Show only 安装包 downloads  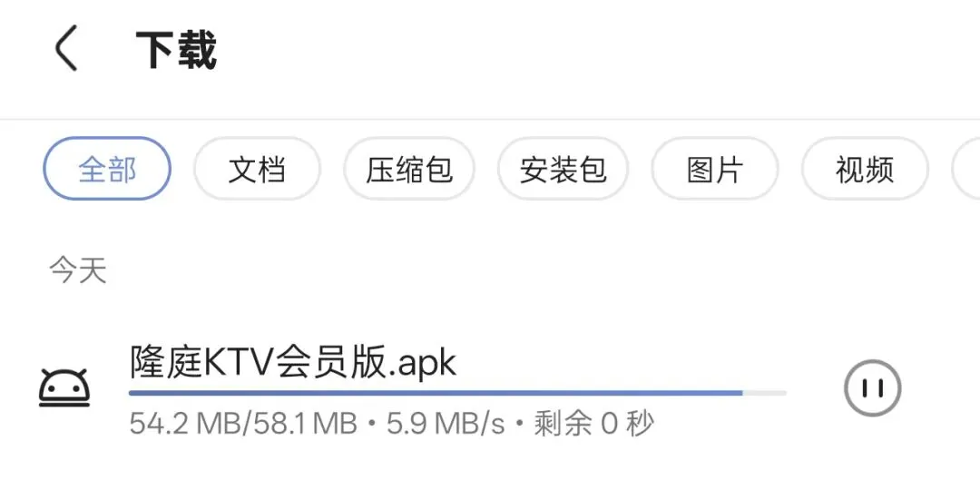pyautogui.click(x=563, y=169)
